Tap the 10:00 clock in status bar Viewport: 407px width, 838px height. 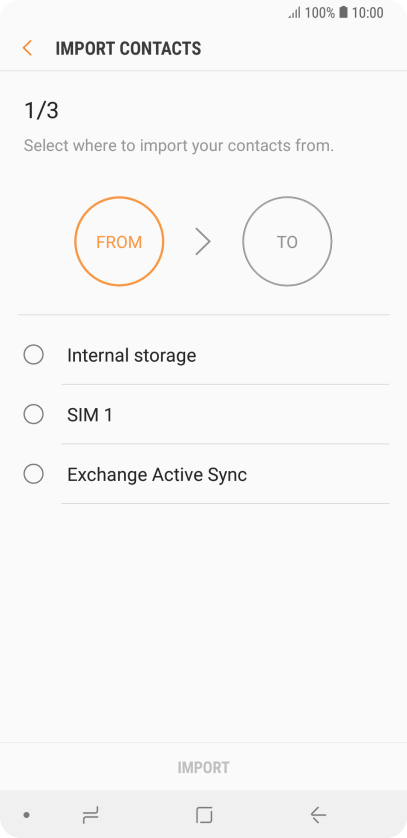click(x=367, y=13)
